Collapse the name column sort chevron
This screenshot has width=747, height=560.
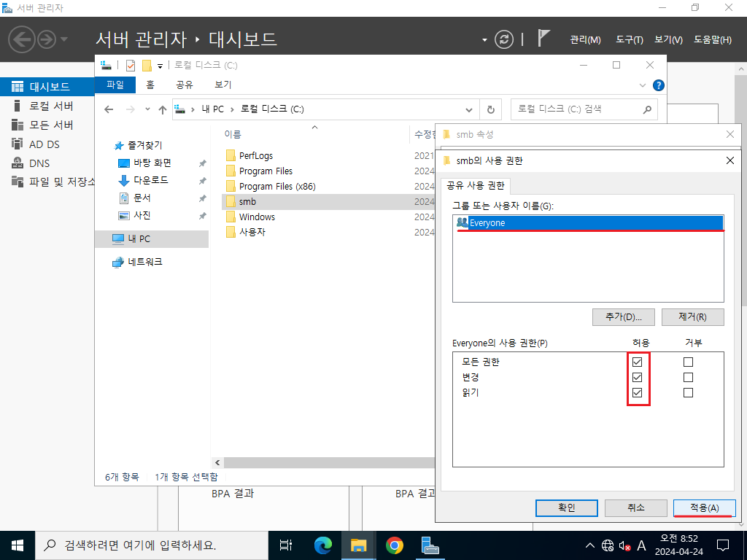coord(314,127)
